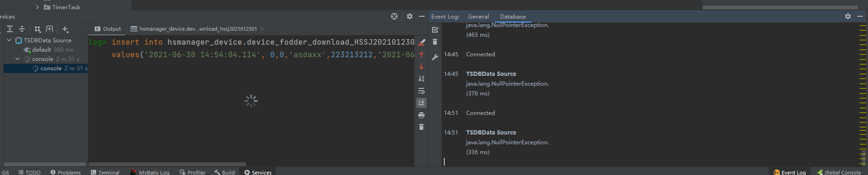The image size is (868, 175).
Task: Open Event Log settings wrench icon
Action: click(x=435, y=57)
